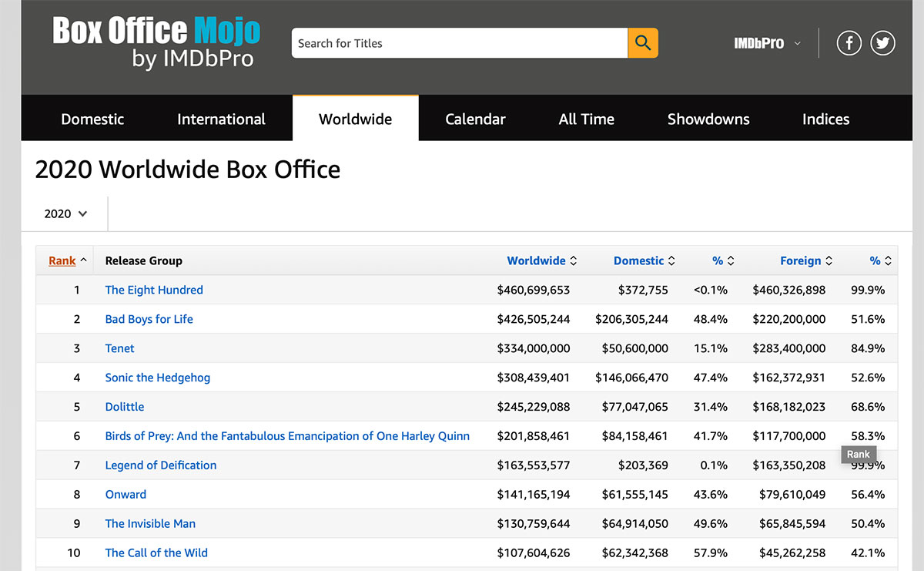
Task: Sort by Worldwide column header
Action: point(542,260)
